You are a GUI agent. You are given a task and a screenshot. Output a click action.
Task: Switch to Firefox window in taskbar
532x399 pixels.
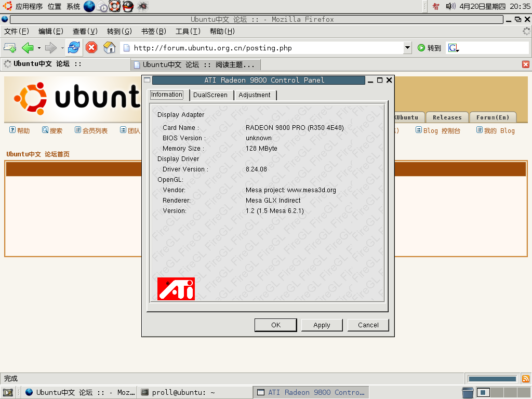click(79, 393)
